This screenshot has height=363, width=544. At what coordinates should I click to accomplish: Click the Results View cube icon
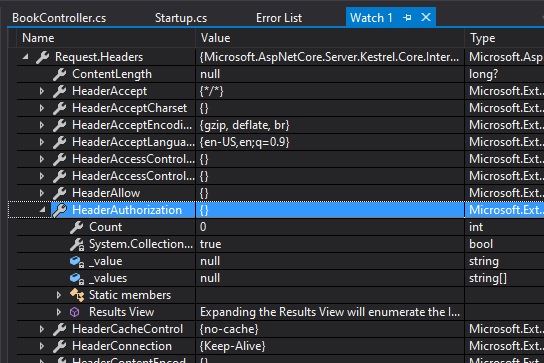(x=75, y=312)
